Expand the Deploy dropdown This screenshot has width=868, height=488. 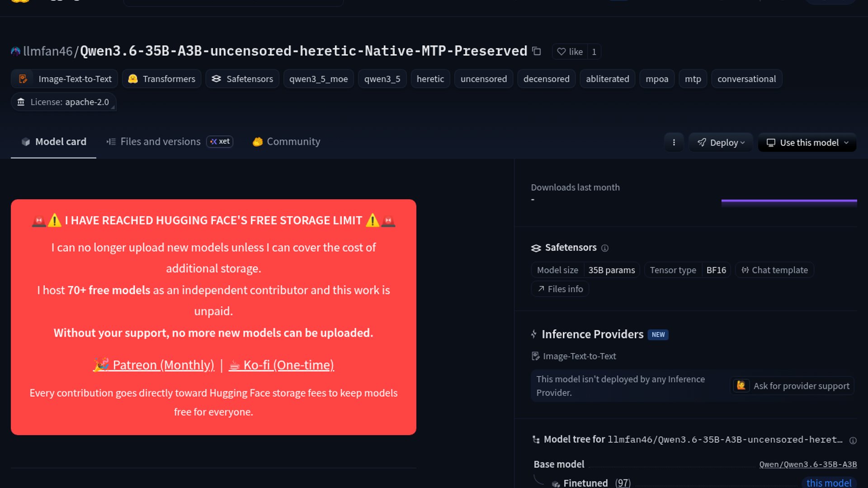pos(721,142)
